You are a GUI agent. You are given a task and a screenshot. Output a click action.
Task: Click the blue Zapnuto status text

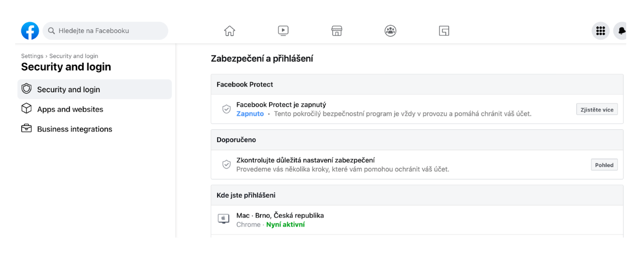click(250, 114)
